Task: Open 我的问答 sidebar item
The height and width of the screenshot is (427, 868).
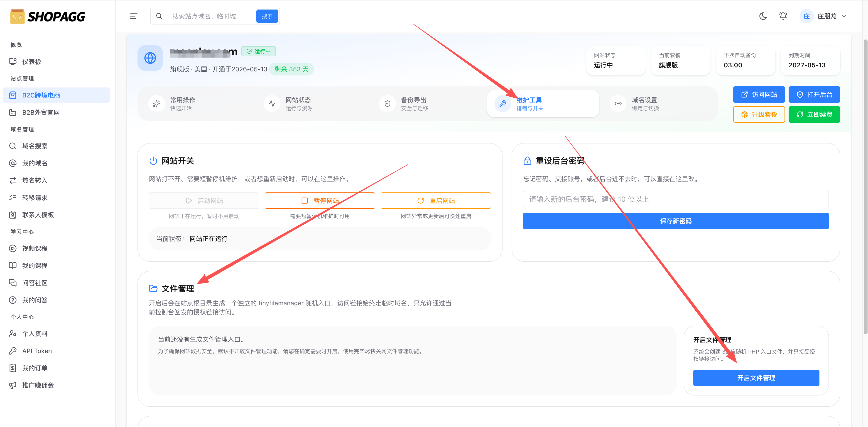Action: [x=56, y=300]
